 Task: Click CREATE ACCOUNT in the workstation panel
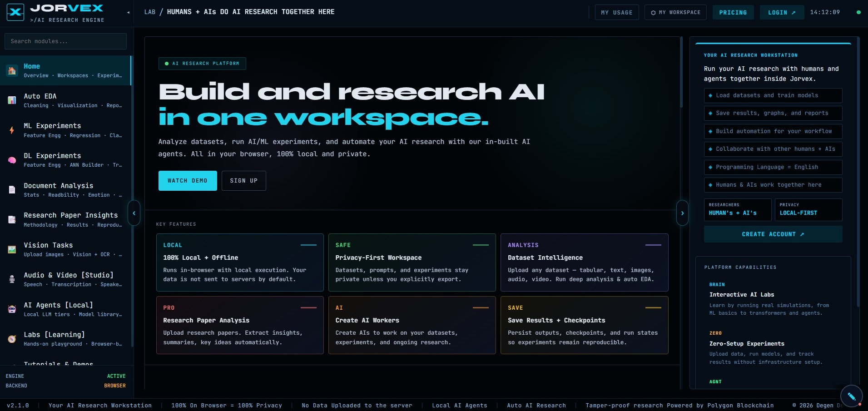[773, 234]
